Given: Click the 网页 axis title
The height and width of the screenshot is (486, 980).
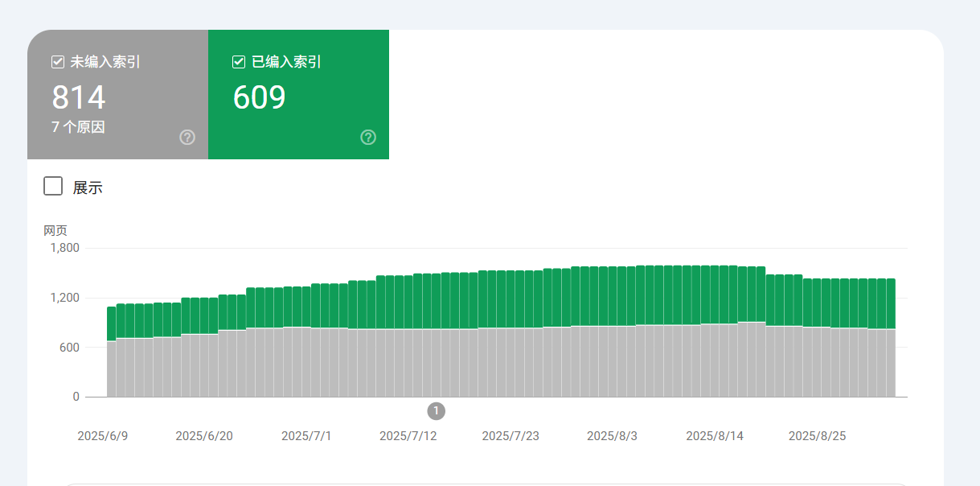Looking at the screenshot, I should [55, 231].
